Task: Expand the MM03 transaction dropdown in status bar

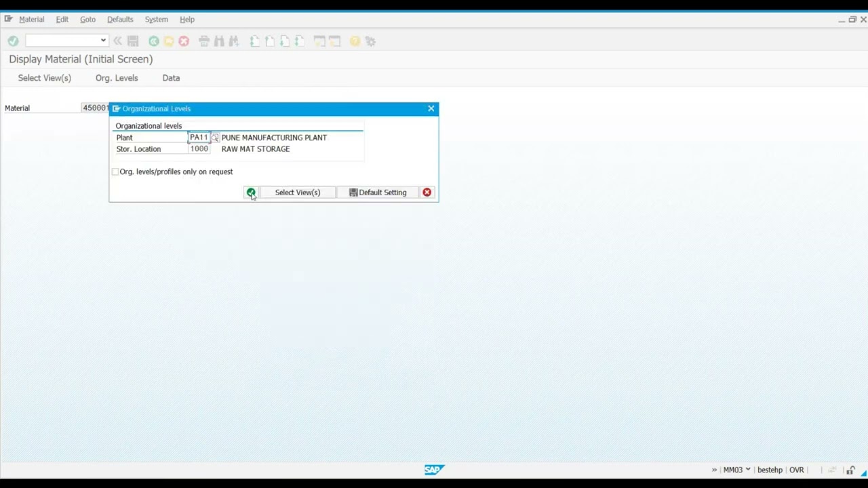Action: (748, 470)
